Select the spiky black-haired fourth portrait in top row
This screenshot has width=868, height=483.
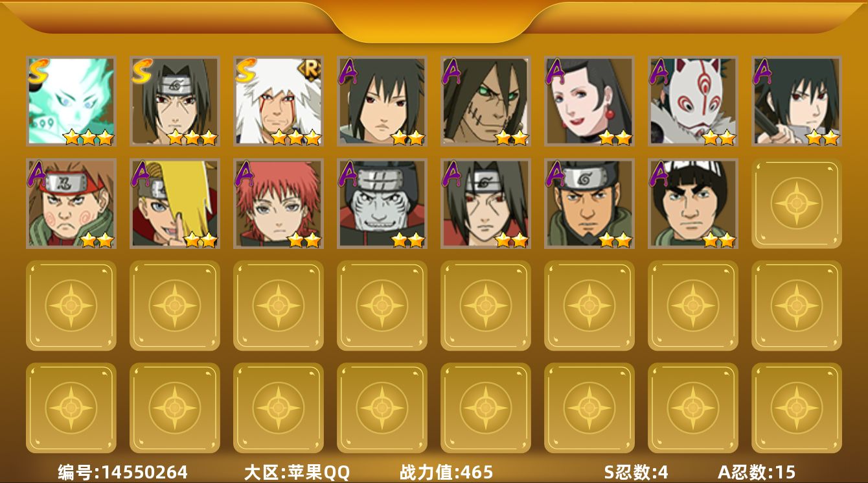click(x=382, y=101)
